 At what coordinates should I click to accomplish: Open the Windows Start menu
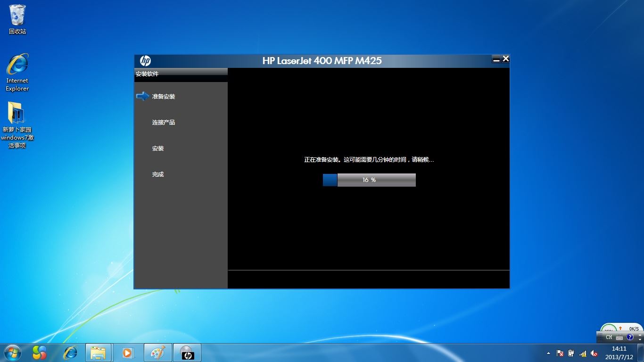point(12,353)
